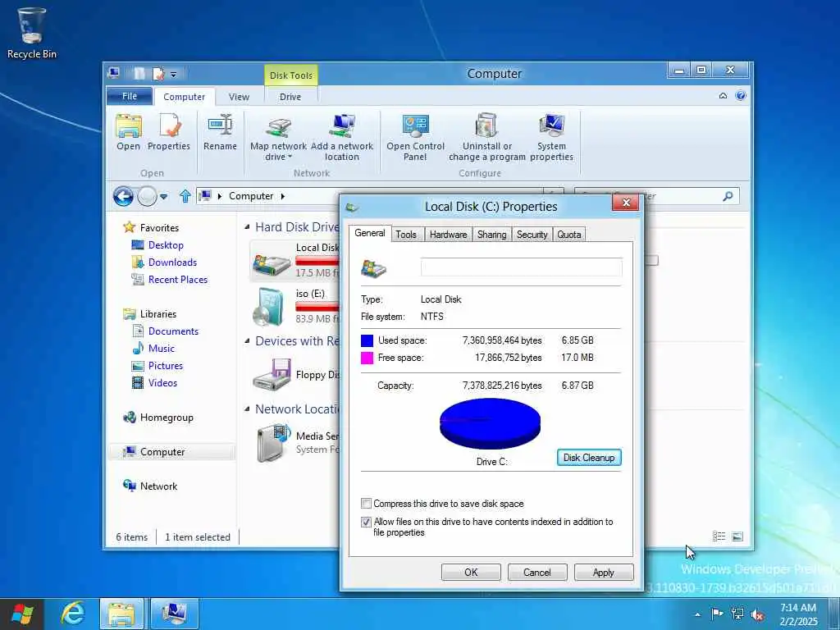Open Explorer help question mark icon
Viewport: 840px width, 630px height.
[x=741, y=96]
